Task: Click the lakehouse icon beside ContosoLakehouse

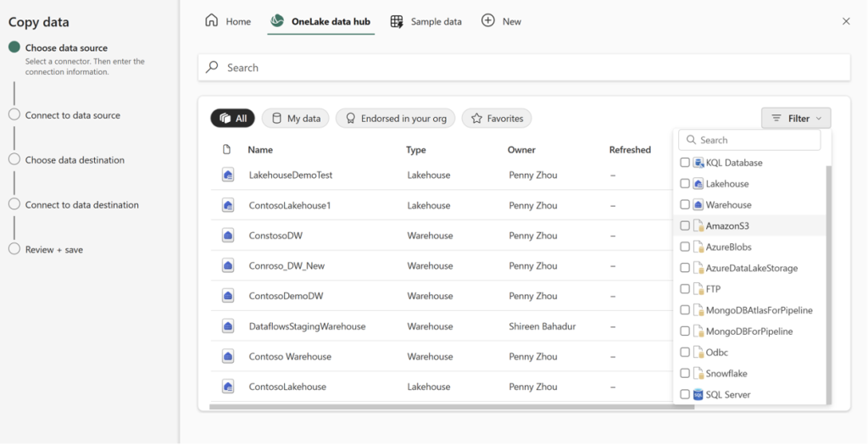Action: tap(227, 387)
